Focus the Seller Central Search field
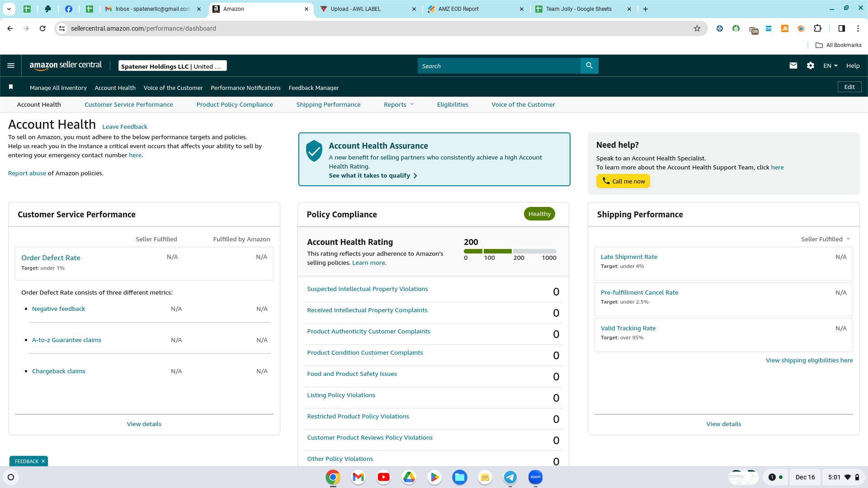868x488 pixels. click(499, 66)
